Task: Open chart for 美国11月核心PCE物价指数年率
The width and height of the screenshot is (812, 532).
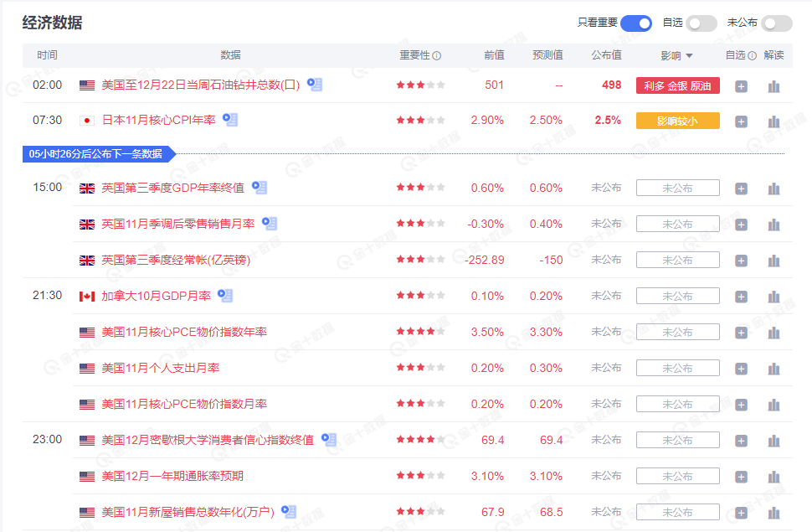Action: 773,333
